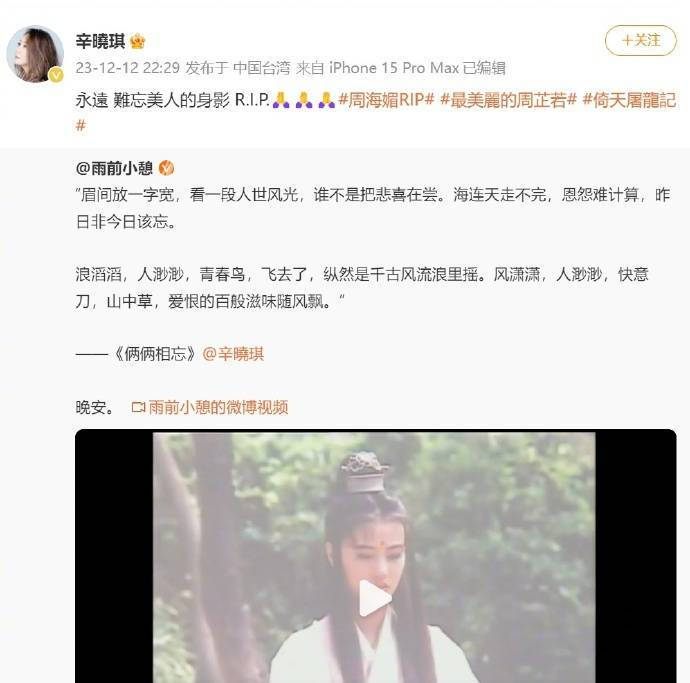Open the 辛曉琪 username link
Screen dimensions: 690x683
[x=100, y=41]
